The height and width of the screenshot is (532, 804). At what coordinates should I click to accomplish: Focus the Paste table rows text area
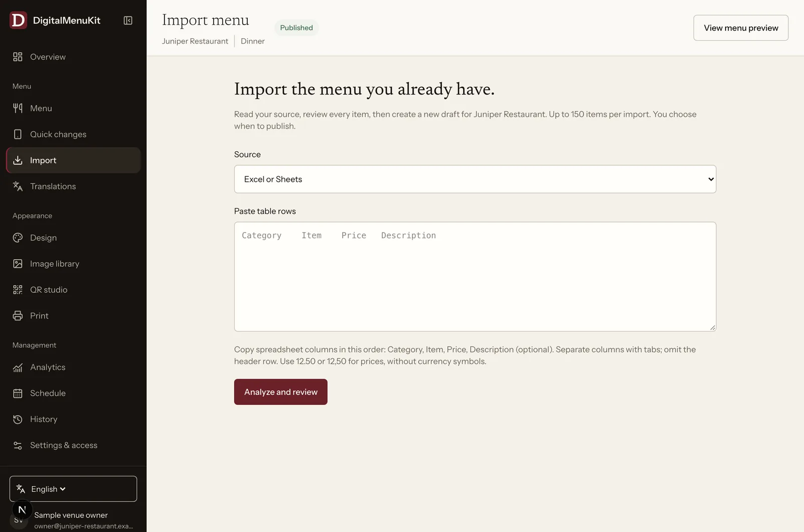475,277
